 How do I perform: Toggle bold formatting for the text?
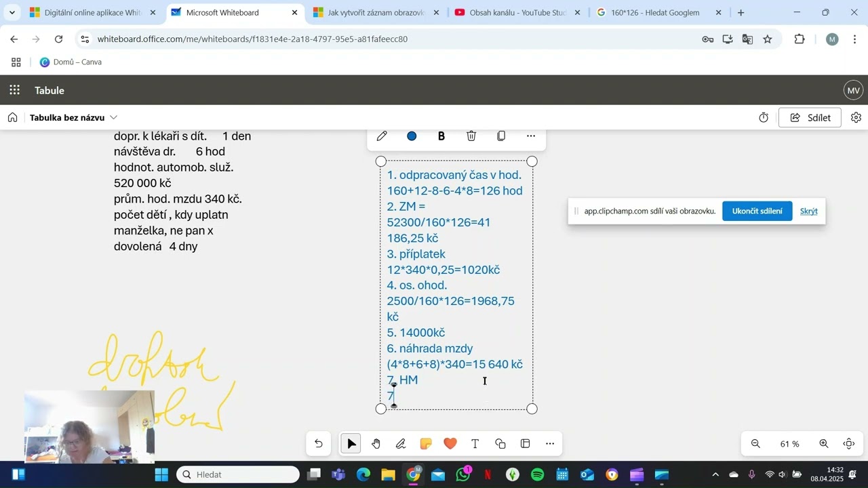click(x=441, y=136)
